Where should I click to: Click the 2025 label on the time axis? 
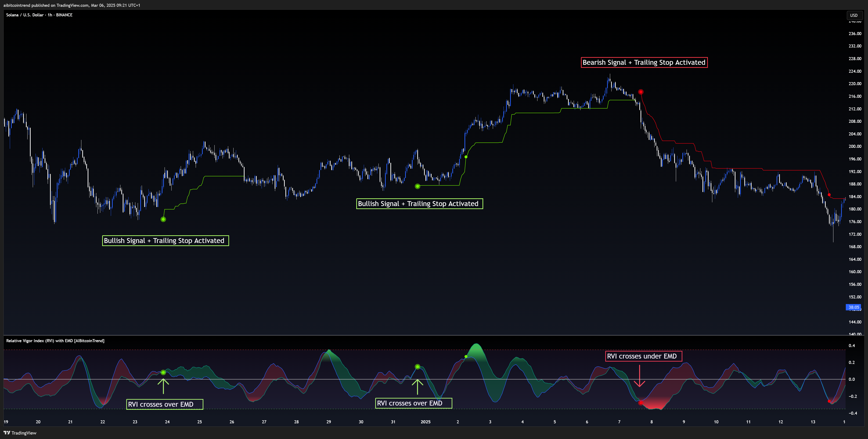point(425,422)
